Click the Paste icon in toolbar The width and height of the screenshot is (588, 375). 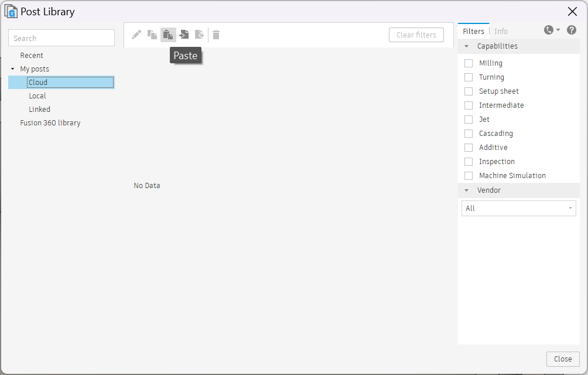[168, 35]
